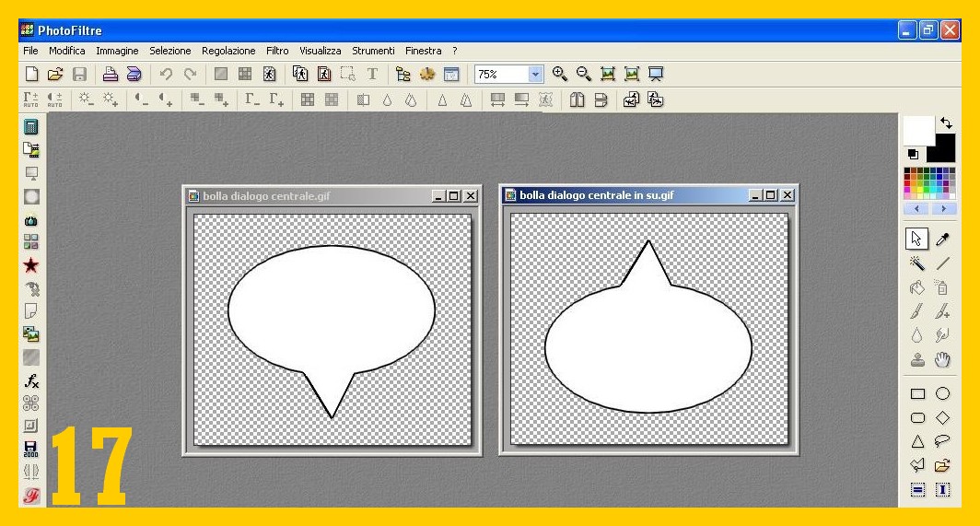
Task: Open the 75% zoom dropdown
Action: pyautogui.click(x=536, y=75)
